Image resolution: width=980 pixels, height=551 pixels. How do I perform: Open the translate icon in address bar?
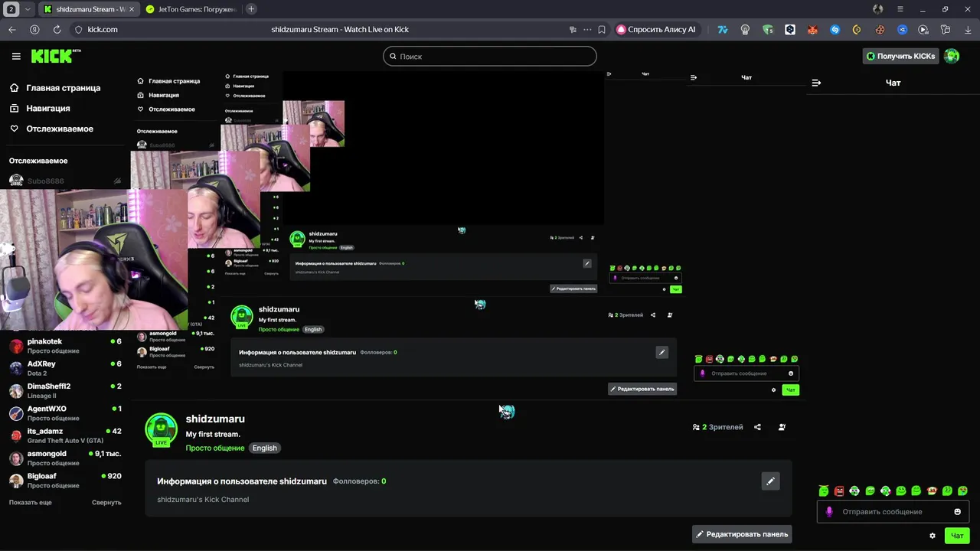pyautogui.click(x=573, y=29)
